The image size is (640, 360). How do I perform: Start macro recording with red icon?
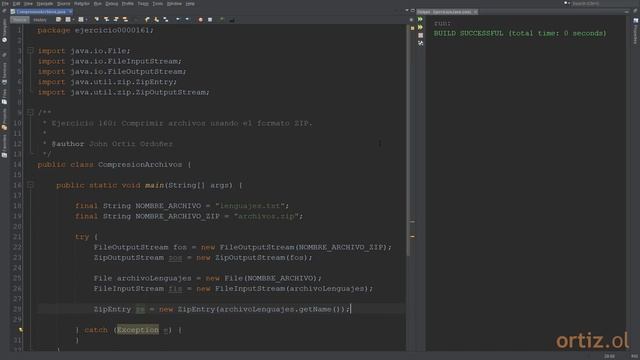[x=200, y=19]
